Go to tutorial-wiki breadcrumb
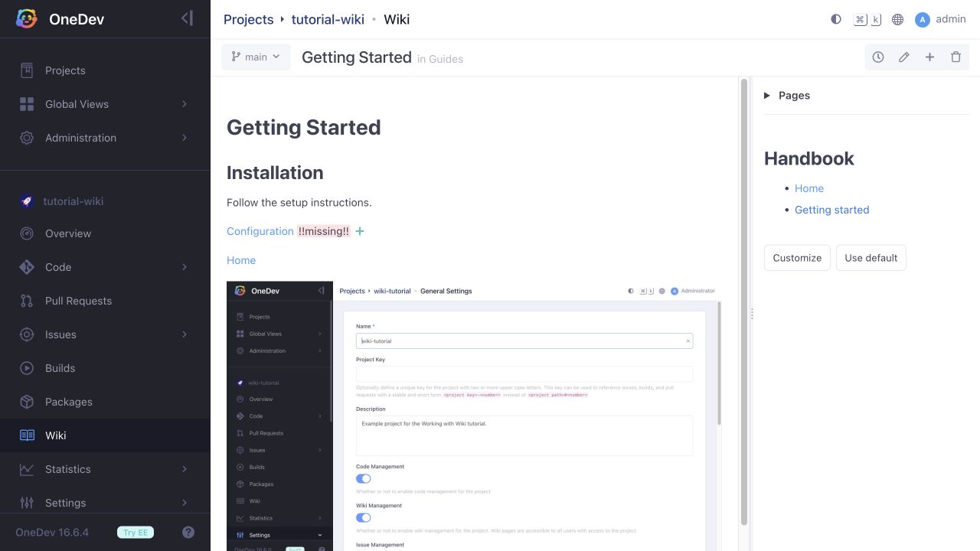 click(328, 19)
